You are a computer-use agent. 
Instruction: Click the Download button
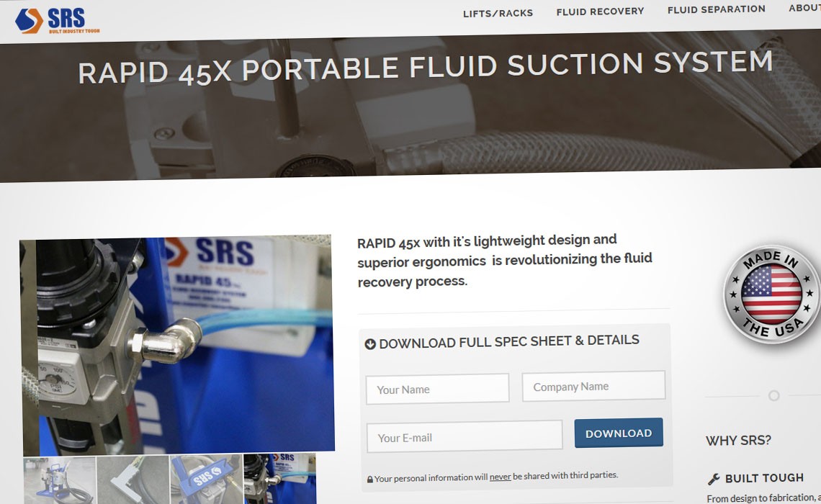point(619,433)
